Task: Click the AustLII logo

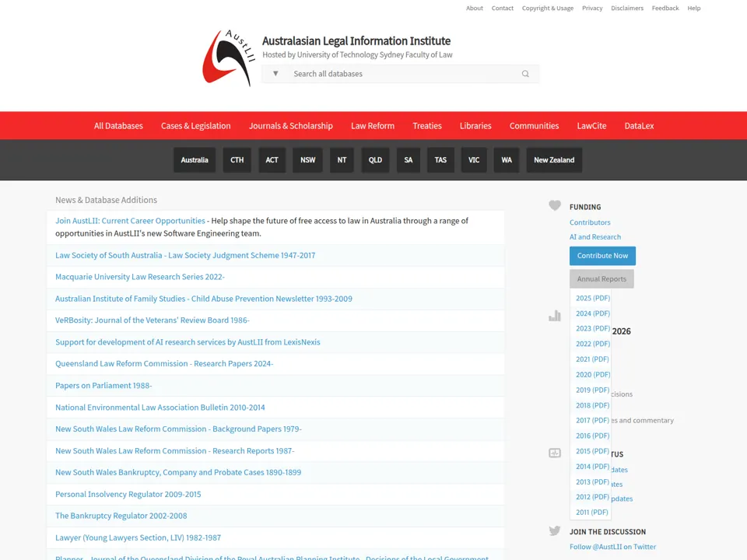Action: pyautogui.click(x=229, y=58)
